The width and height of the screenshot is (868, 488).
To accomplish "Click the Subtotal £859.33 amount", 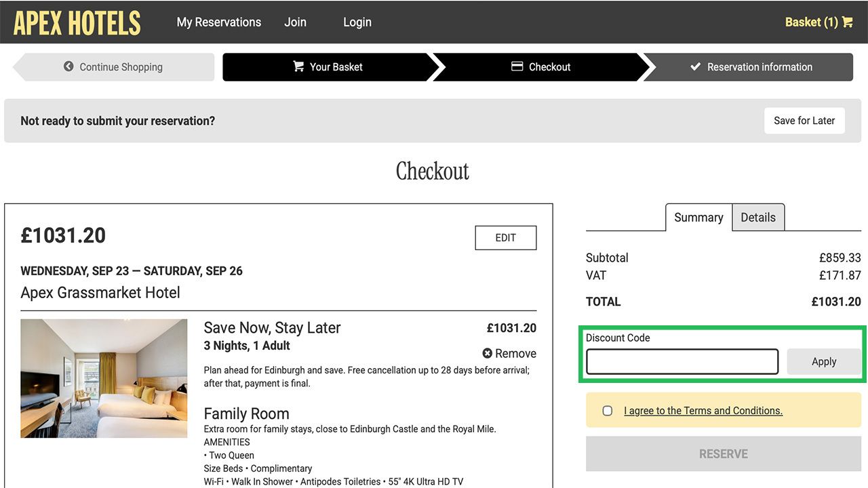I will tap(840, 258).
